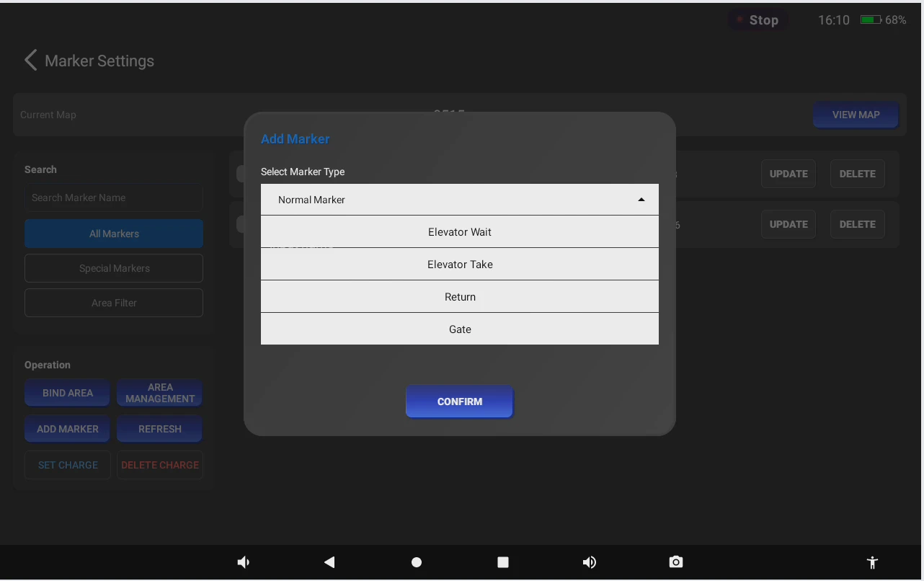The image size is (924, 581).
Task: Select the All Markers filter
Action: coord(114,234)
